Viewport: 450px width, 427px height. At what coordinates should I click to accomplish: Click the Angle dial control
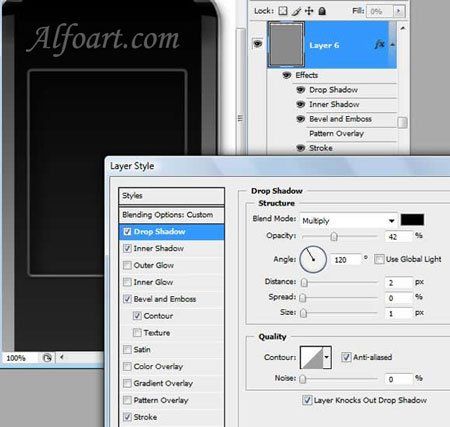click(x=313, y=259)
